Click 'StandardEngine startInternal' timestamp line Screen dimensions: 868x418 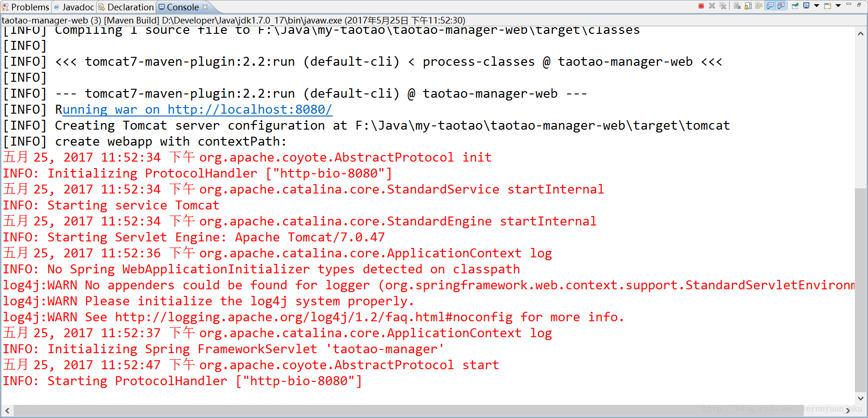click(x=299, y=221)
